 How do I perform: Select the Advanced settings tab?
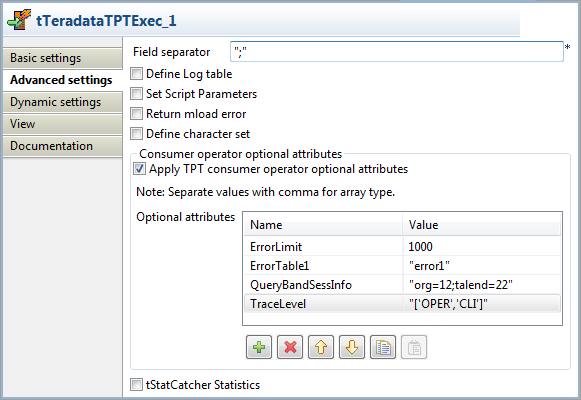pyautogui.click(x=63, y=80)
